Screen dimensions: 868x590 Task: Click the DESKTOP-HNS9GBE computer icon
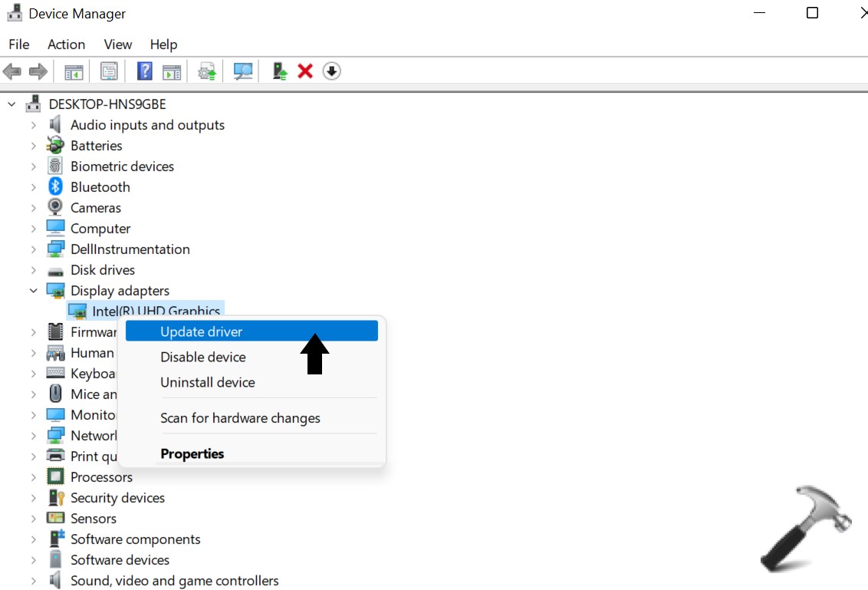pyautogui.click(x=34, y=104)
